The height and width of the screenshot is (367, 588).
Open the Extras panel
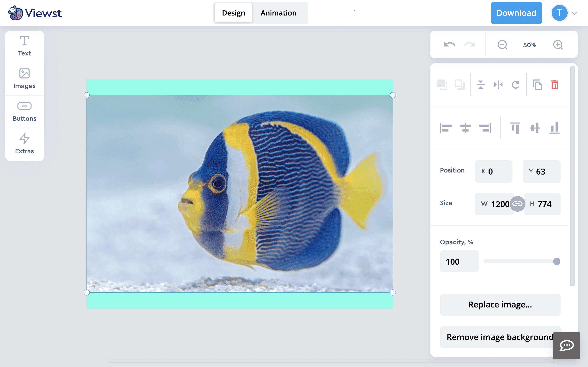tap(24, 144)
